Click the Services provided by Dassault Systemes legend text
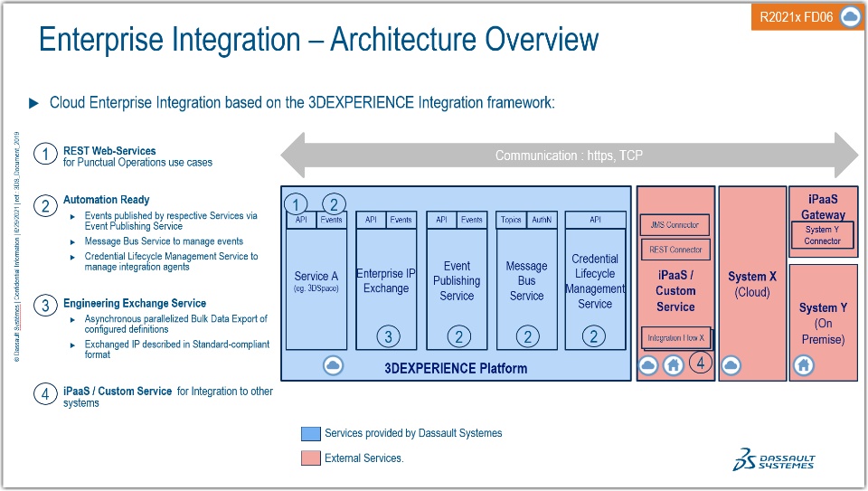Screen dimensions: 868x491 [413, 433]
